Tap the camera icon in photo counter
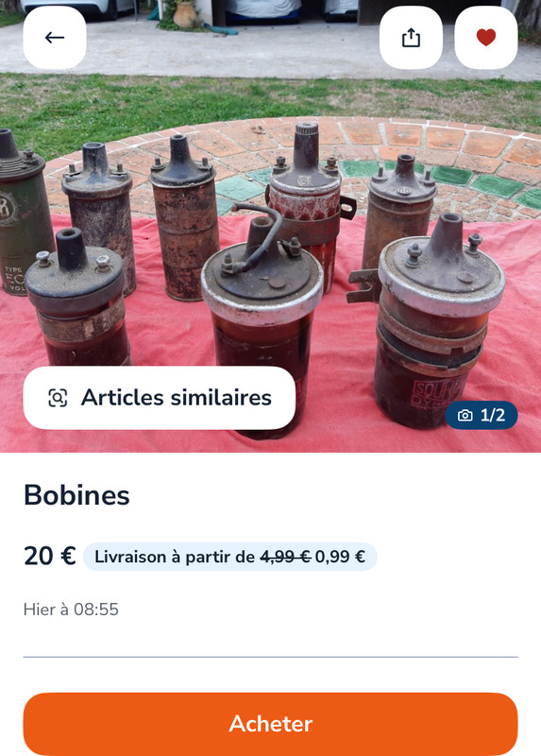 coord(465,415)
